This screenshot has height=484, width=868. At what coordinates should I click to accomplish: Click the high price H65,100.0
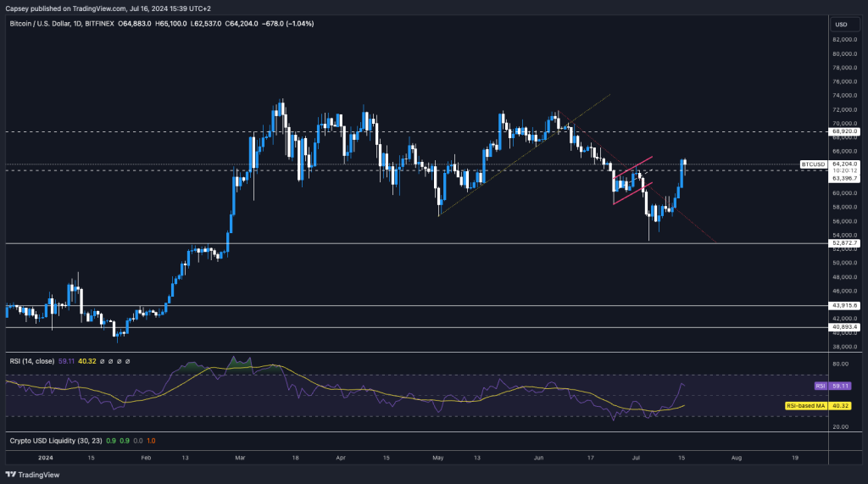pyautogui.click(x=170, y=24)
